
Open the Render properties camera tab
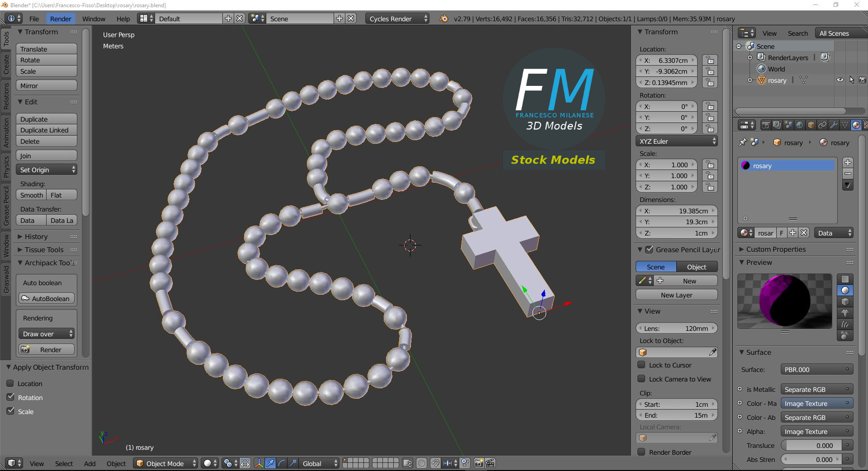766,125
